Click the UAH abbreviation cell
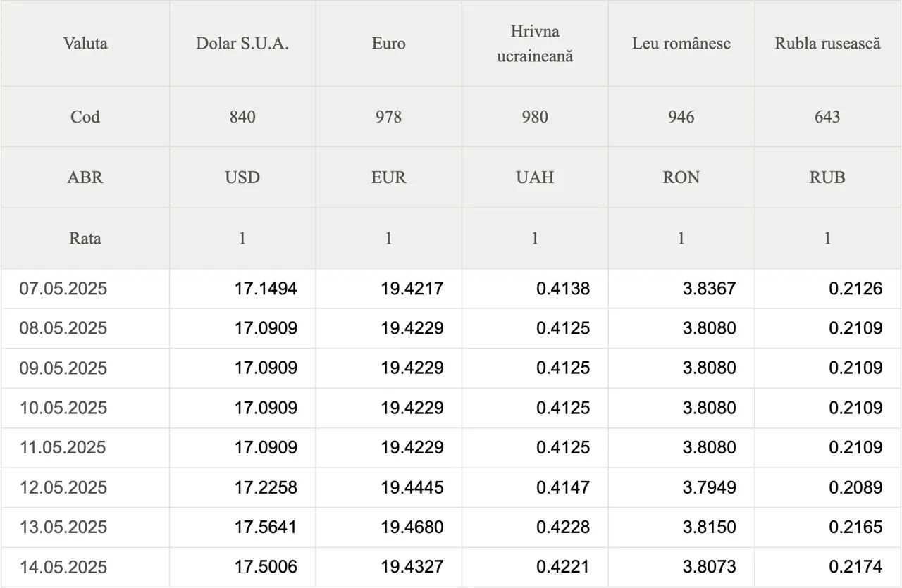Viewport: 902px width, 588px height. 535,177
